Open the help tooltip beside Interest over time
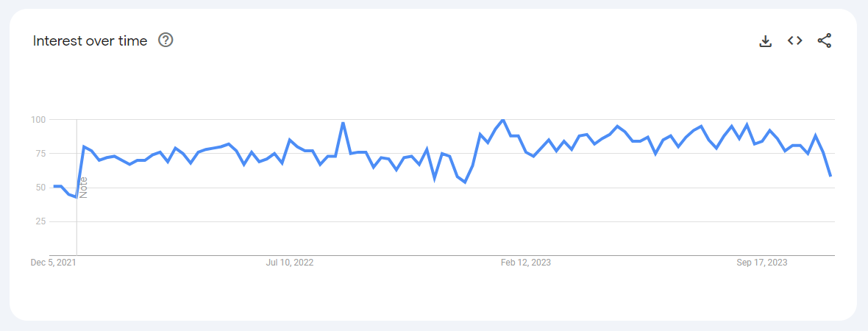Image resolution: width=868 pixels, height=331 pixels. tap(166, 40)
